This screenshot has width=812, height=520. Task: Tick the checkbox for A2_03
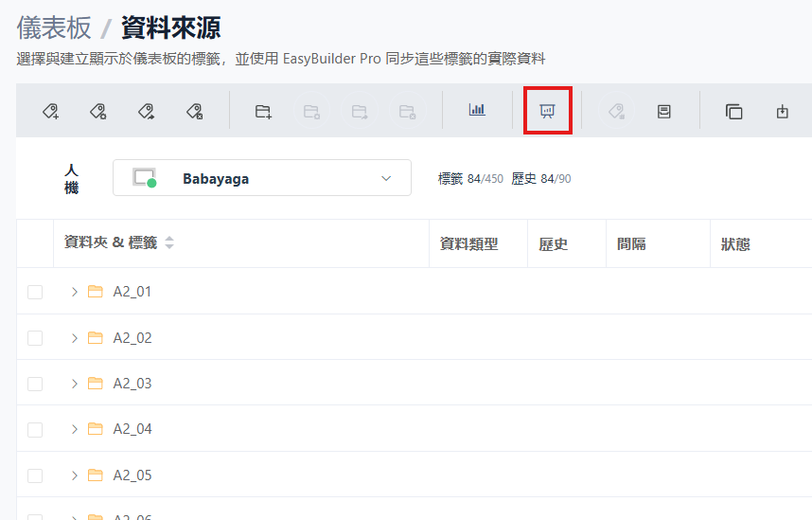(x=35, y=384)
